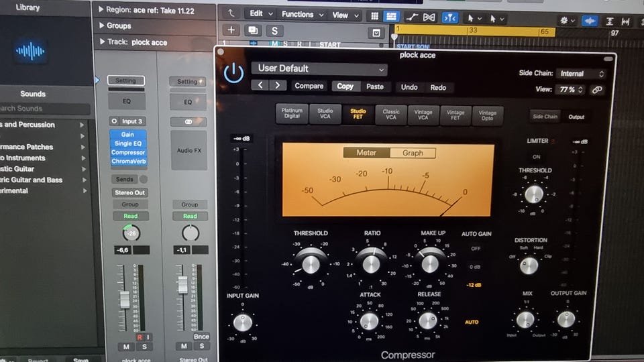The height and width of the screenshot is (362, 644).
Task: Open the gear settings icon in toolbar
Action: (566, 20)
